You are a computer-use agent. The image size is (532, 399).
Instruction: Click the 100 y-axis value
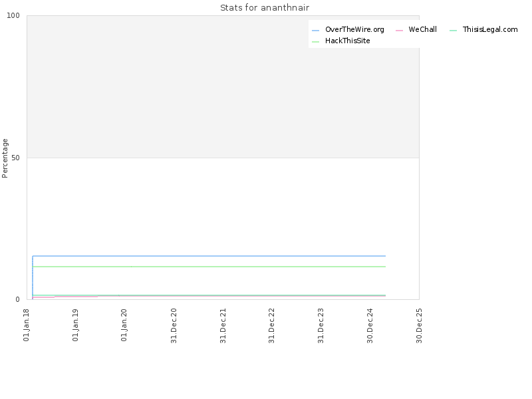[x=13, y=15]
